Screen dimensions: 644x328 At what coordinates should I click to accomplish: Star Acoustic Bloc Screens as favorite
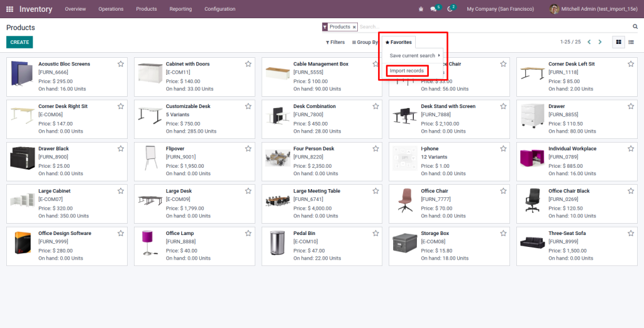(121, 64)
